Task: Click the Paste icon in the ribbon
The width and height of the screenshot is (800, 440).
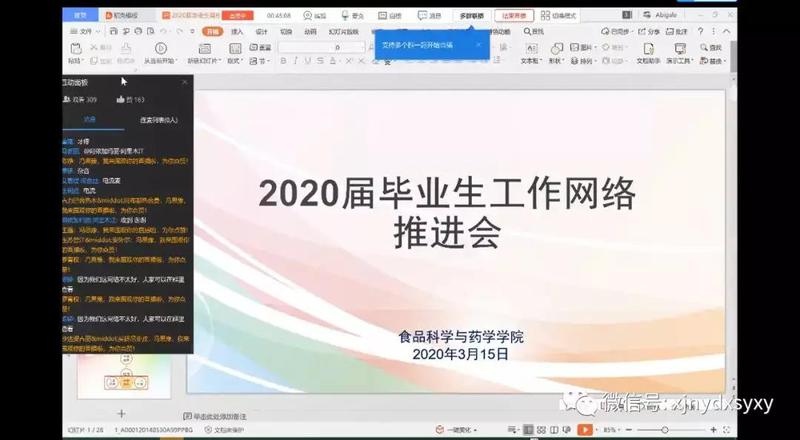Action: [x=77, y=50]
